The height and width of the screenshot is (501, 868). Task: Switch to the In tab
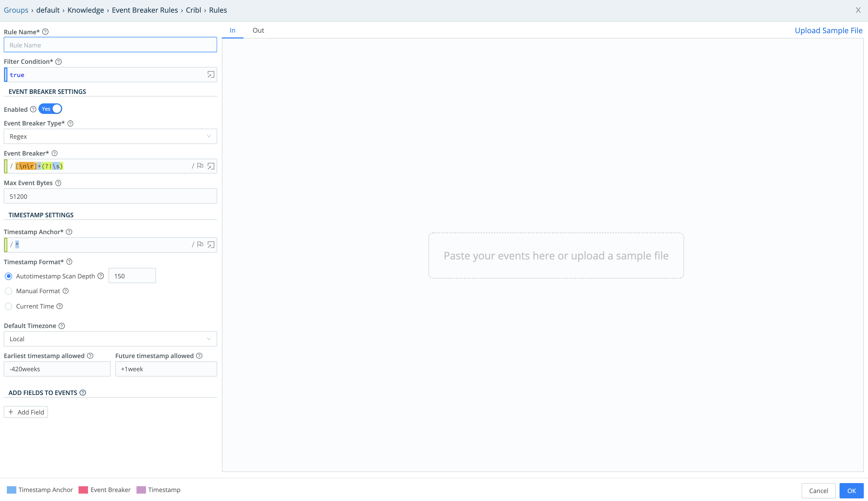tap(233, 30)
